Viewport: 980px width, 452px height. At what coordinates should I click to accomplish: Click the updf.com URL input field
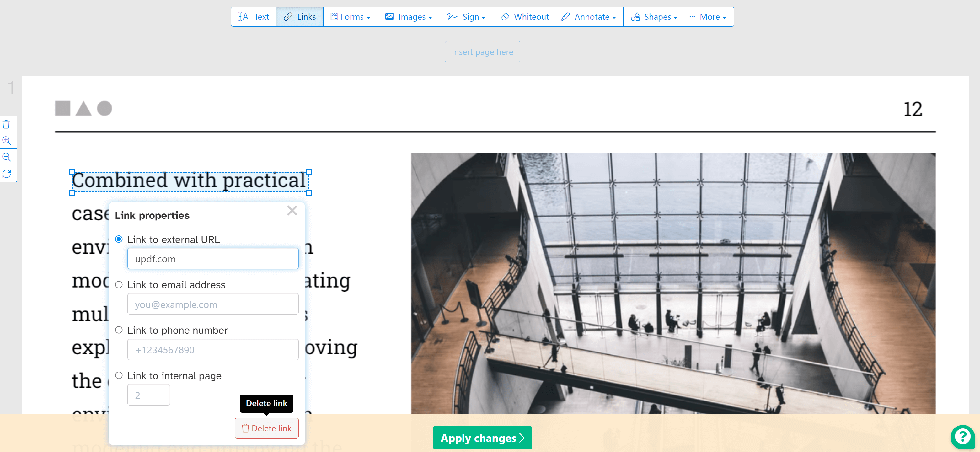(x=212, y=258)
